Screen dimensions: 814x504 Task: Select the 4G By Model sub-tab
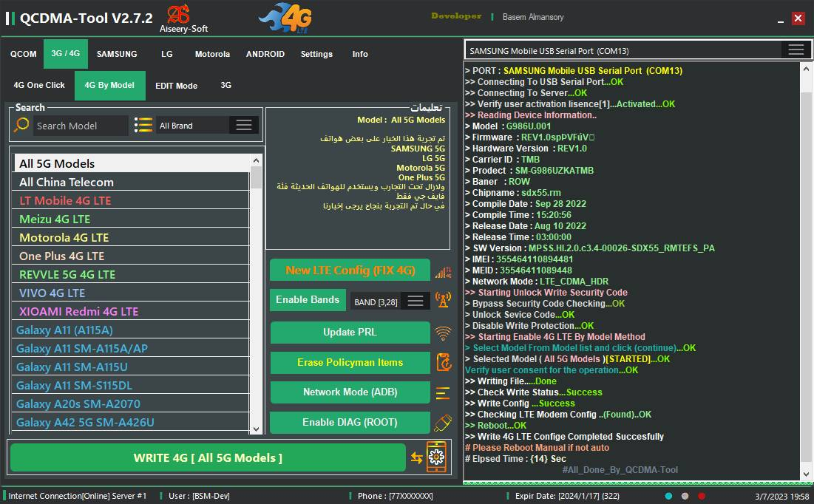click(x=109, y=85)
